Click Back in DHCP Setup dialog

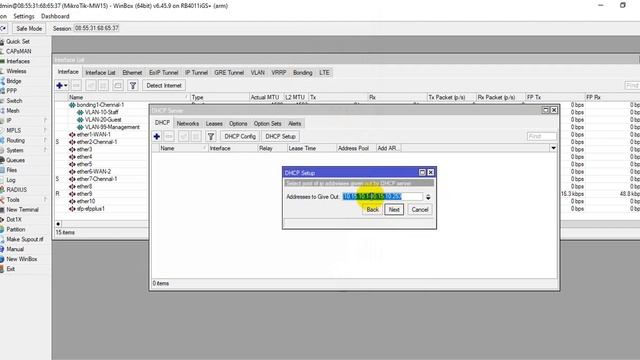pos(372,209)
